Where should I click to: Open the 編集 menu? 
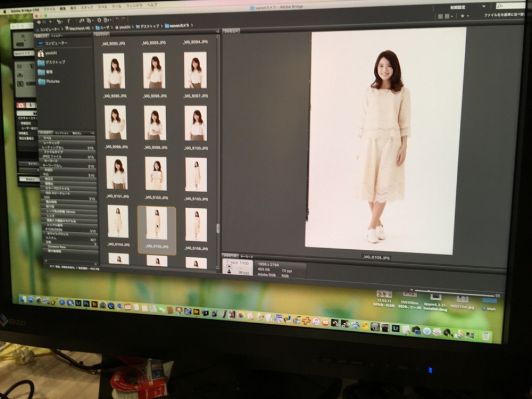coord(63,9)
